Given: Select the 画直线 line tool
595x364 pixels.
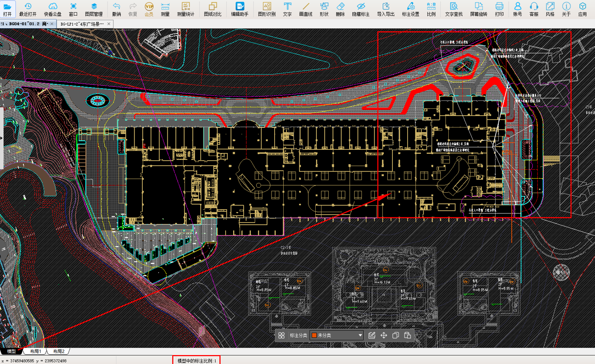Looking at the screenshot, I should pos(306,9).
